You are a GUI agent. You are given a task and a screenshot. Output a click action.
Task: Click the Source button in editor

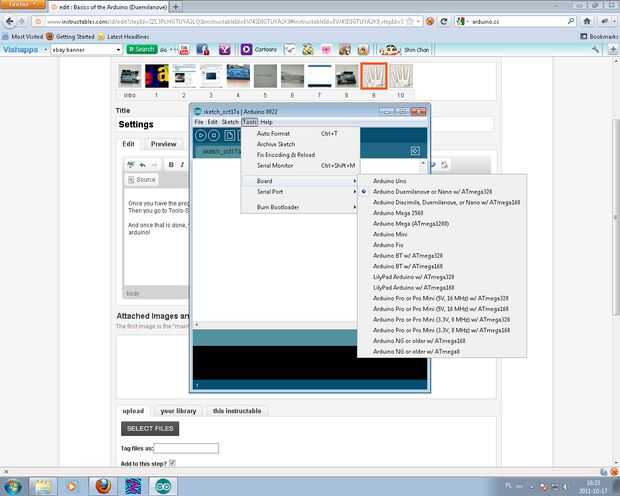coord(142,180)
